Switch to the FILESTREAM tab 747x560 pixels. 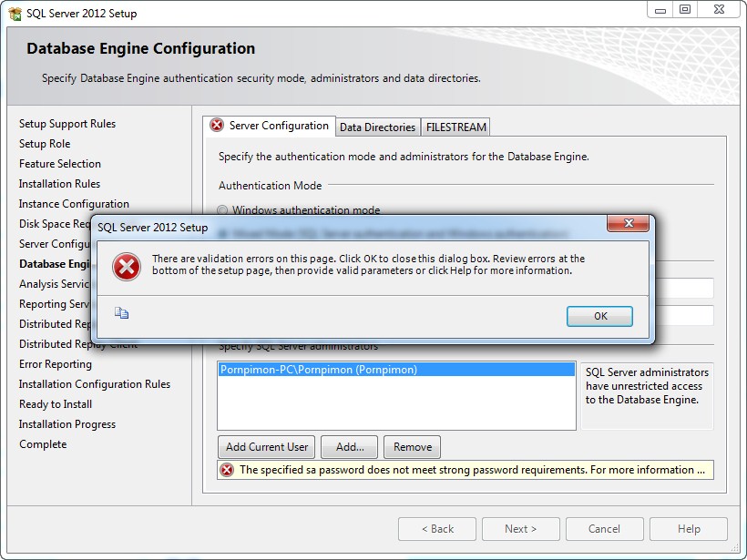tap(456, 127)
